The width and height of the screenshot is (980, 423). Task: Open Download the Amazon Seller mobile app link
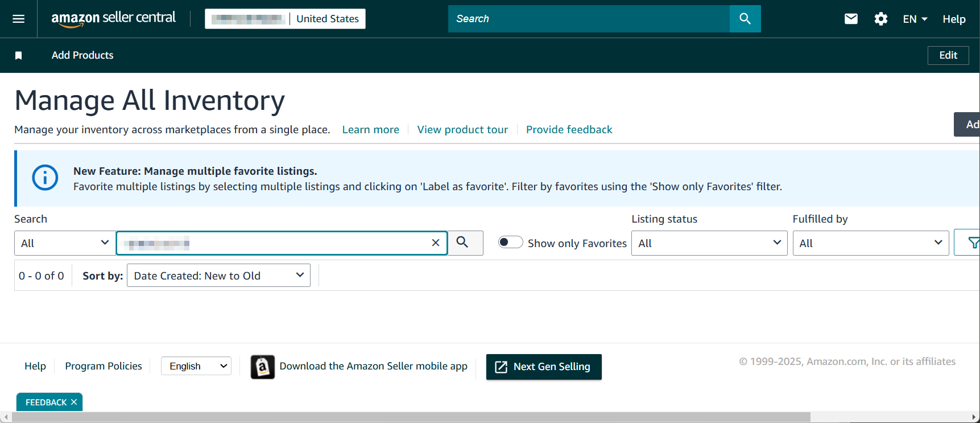click(373, 366)
